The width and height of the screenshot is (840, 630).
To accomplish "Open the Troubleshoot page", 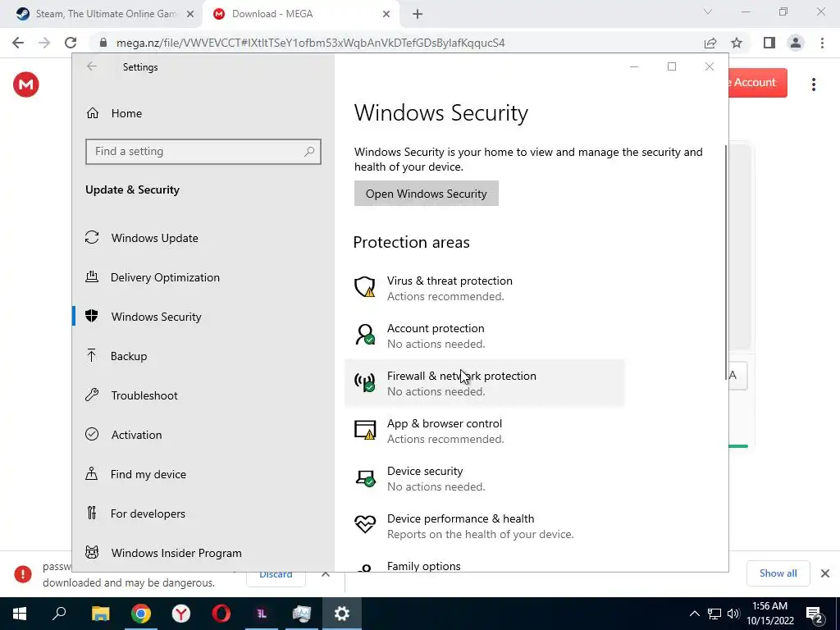I will 144,395.
